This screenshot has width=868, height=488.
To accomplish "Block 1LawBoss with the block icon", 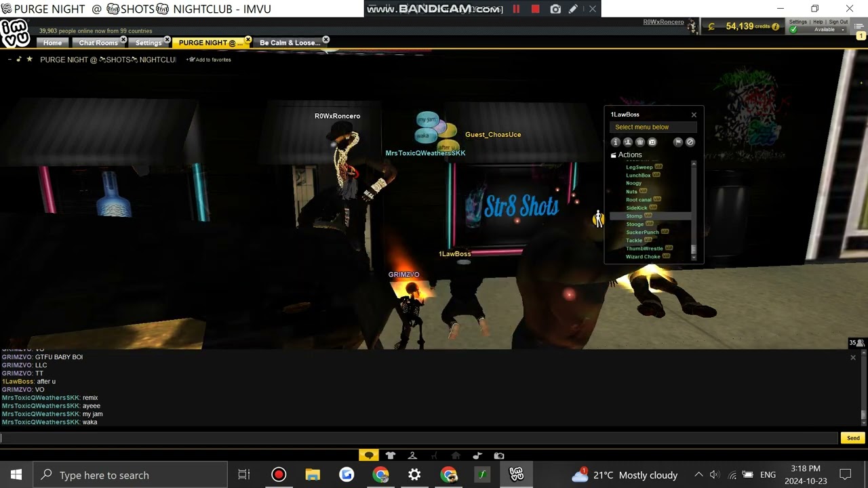I will coord(690,142).
